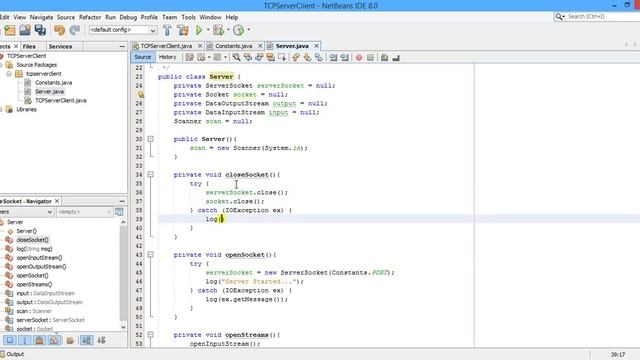The image size is (640, 360).
Task: Click the Find Next Occurrence editor icon
Action: pyautogui.click(x=259, y=58)
